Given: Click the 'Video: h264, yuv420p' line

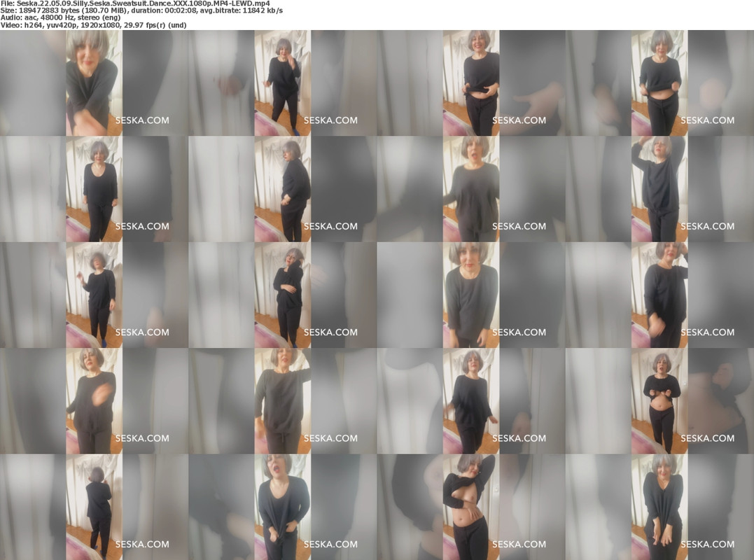Looking at the screenshot, I should pyautogui.click(x=93, y=25).
